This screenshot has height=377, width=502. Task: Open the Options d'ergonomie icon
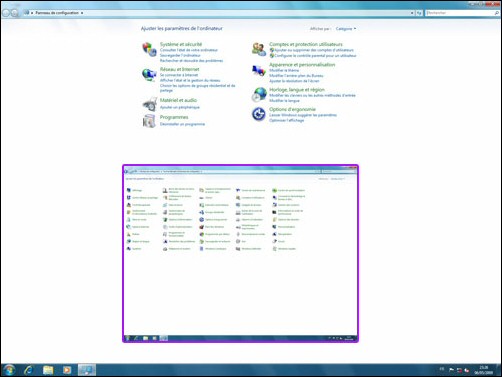pos(259,114)
